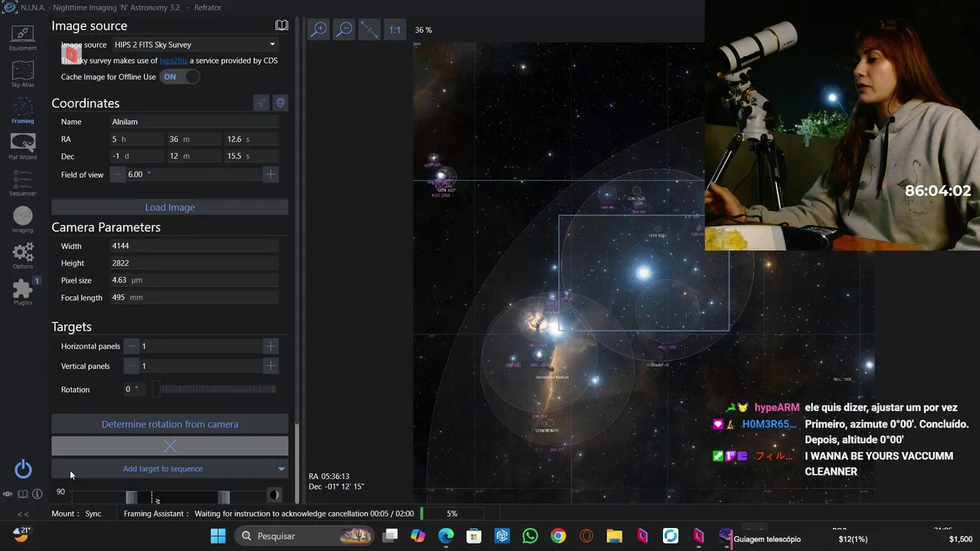The height and width of the screenshot is (551, 980).
Task: Open Microsoft Edge from the taskbar
Action: [x=446, y=536]
